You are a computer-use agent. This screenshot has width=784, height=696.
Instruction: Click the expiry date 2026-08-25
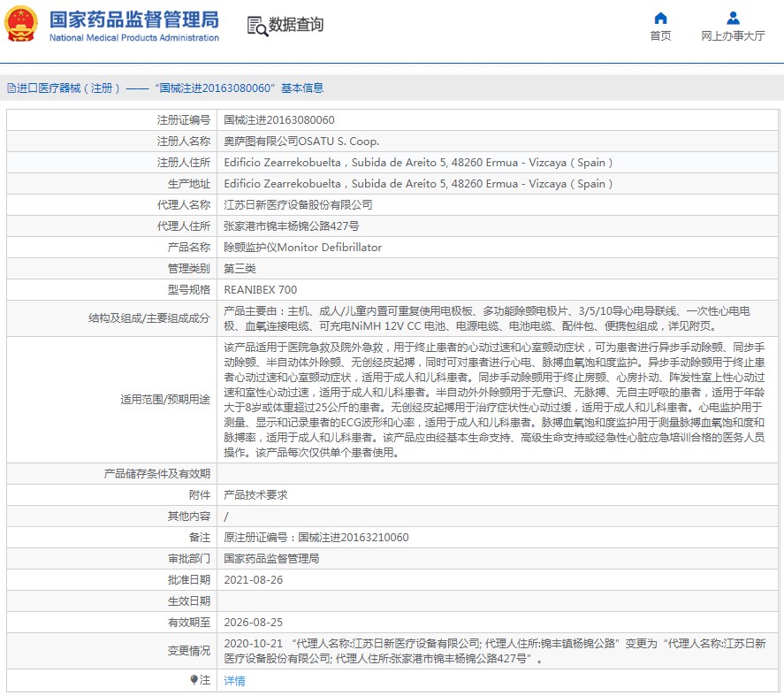253,623
